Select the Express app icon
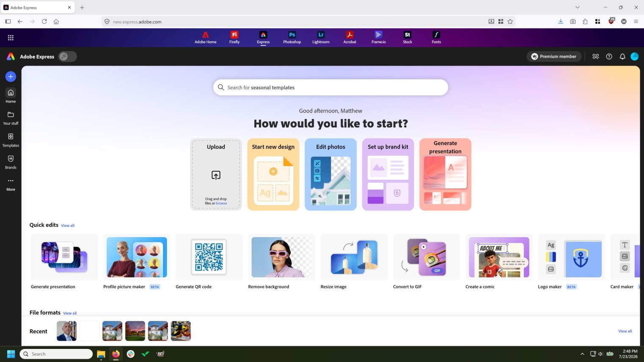Screen dimensions: 644x362 coord(263,38)
